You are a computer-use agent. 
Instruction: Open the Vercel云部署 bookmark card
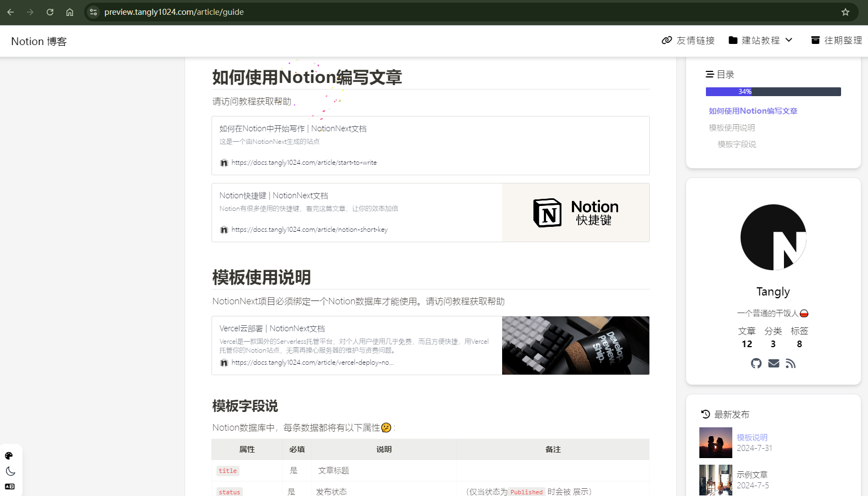(431, 345)
